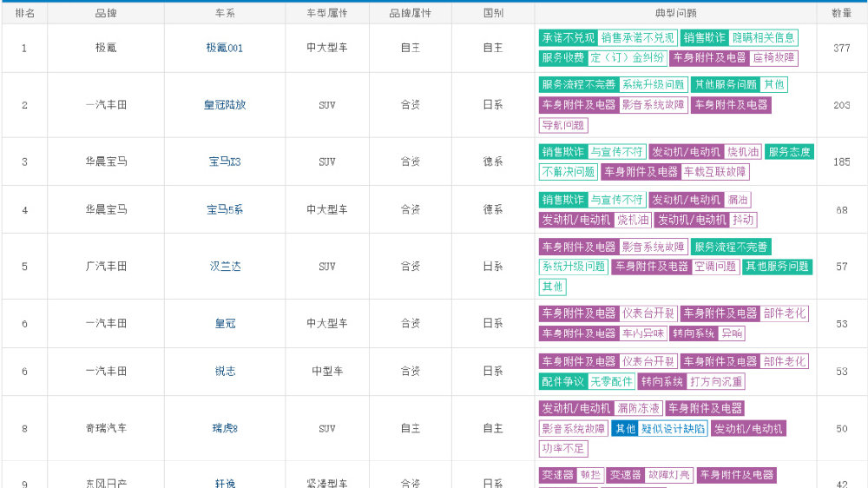Select the 车内异味 tag in 皇冠 row

click(x=642, y=333)
